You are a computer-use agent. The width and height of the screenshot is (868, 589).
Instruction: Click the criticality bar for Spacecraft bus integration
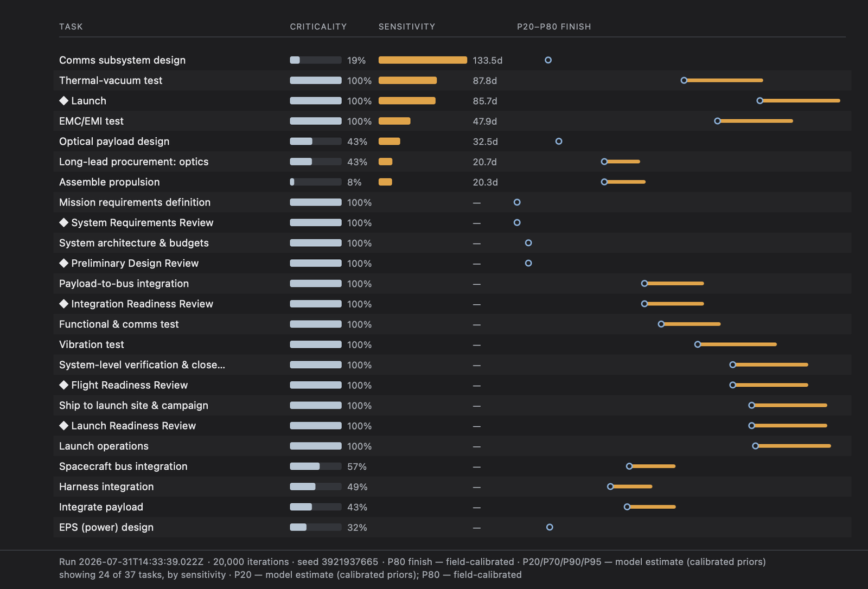[x=316, y=466]
